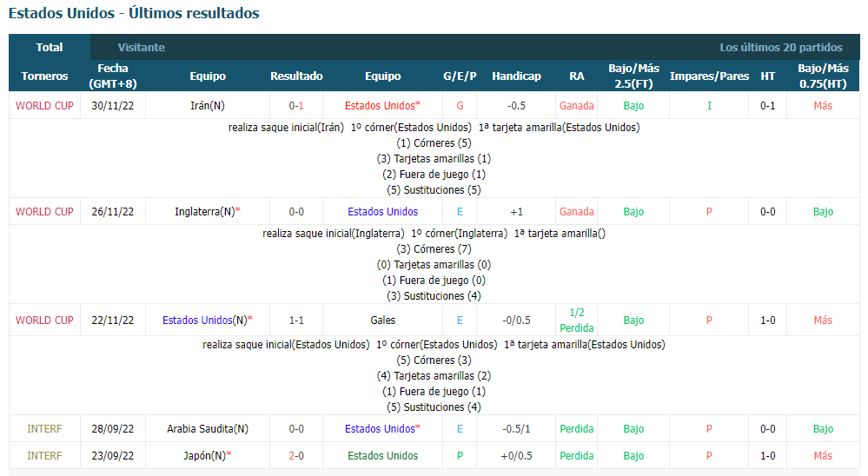Image resolution: width=868 pixels, height=476 pixels.
Task: Click the Impares/Pares column header
Action: tap(709, 76)
